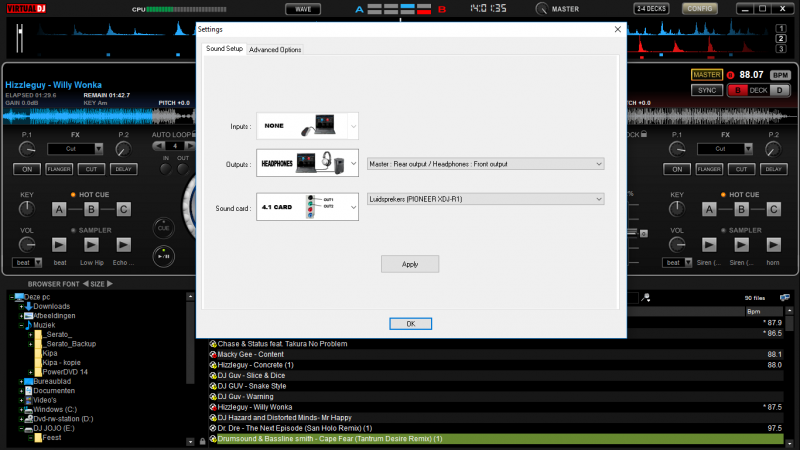Click the right deck BPM button

(780, 75)
